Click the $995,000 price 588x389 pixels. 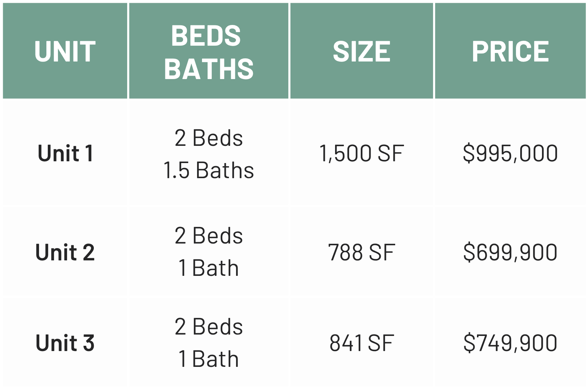510,153
